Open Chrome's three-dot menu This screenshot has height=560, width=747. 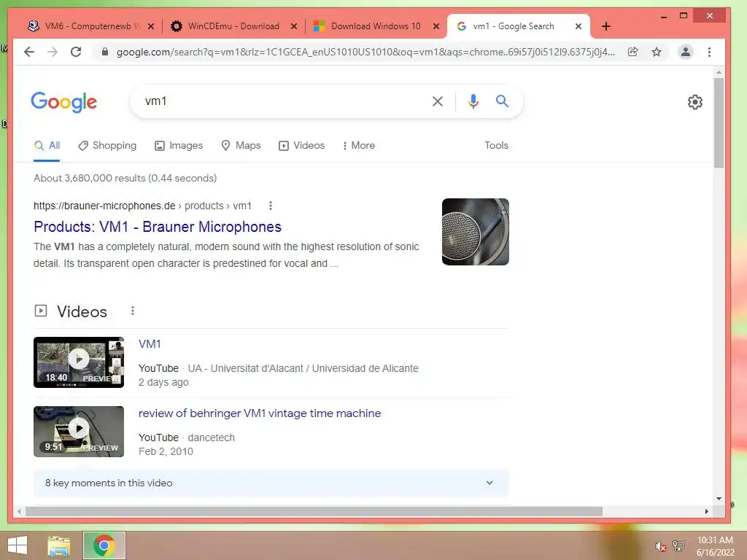709,52
